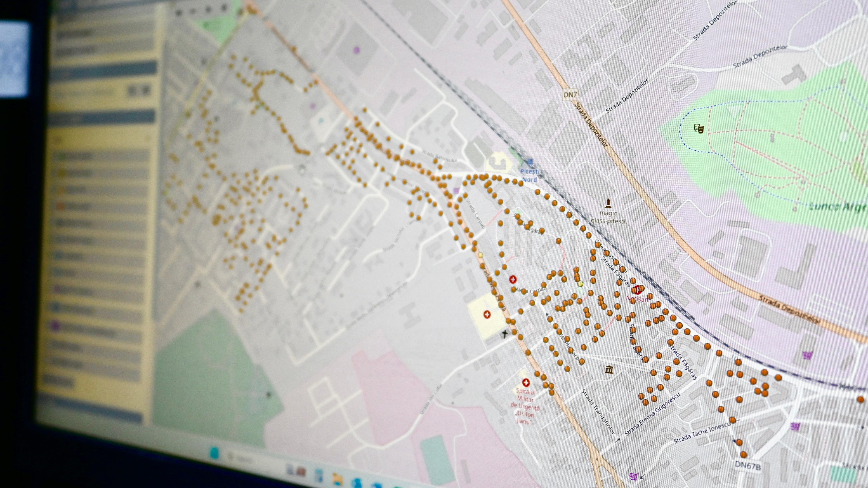Viewport: 868px width, 488px height.
Task: Click the Pitești Nord train station icon
Action: coord(531,162)
